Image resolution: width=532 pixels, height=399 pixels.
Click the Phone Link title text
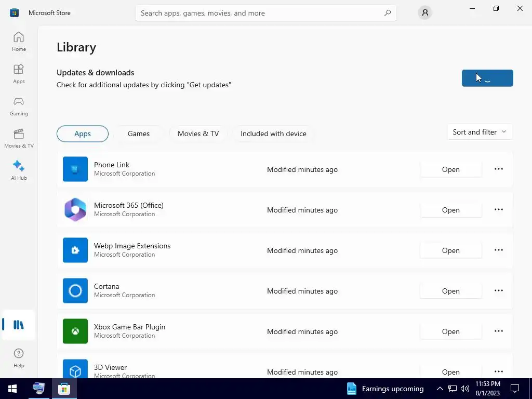[x=112, y=165]
